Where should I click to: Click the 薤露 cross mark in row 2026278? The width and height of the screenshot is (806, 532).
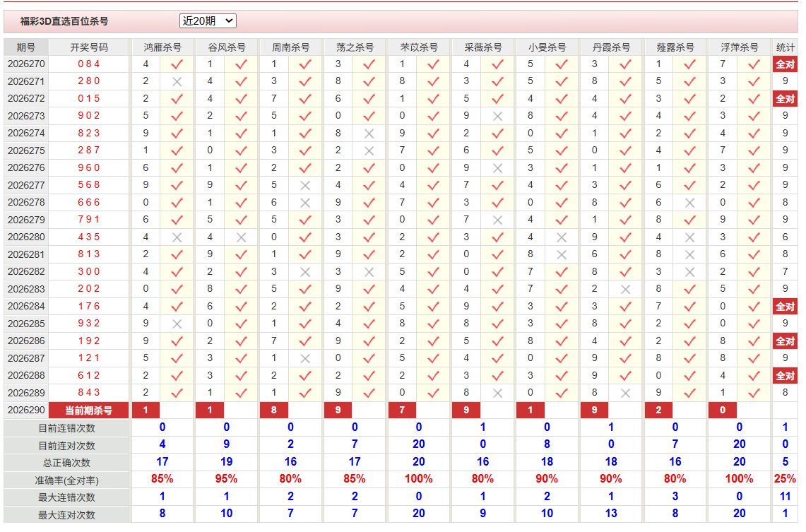pyautogui.click(x=690, y=203)
